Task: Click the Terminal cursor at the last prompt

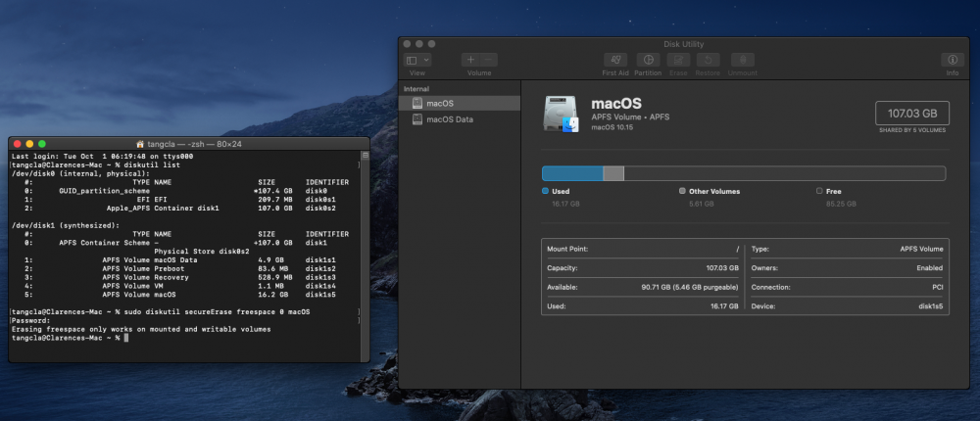Action: pyautogui.click(x=125, y=338)
